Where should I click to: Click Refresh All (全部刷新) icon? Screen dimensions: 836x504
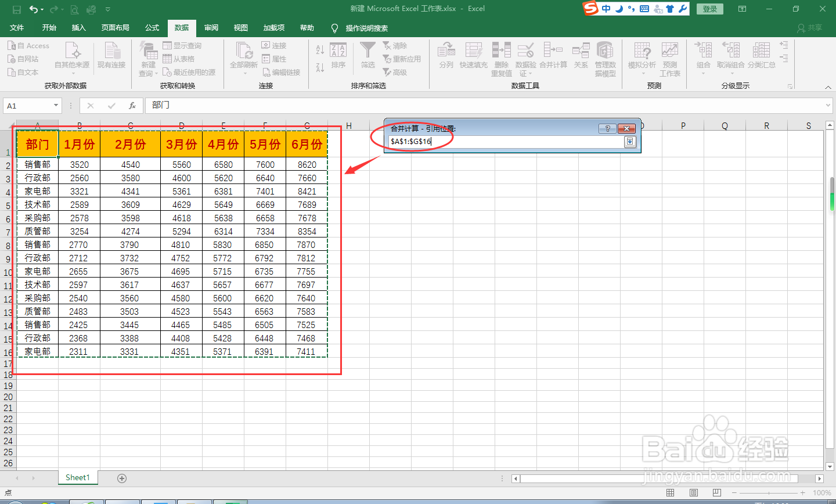pyautogui.click(x=244, y=51)
